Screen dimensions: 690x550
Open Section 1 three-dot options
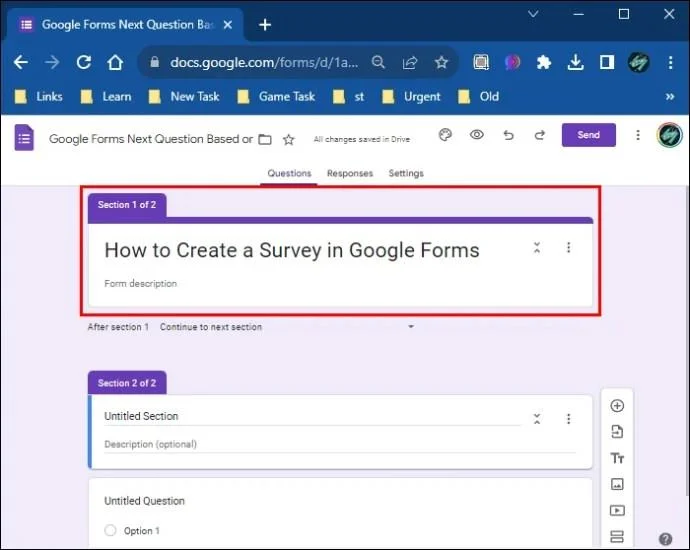click(569, 247)
